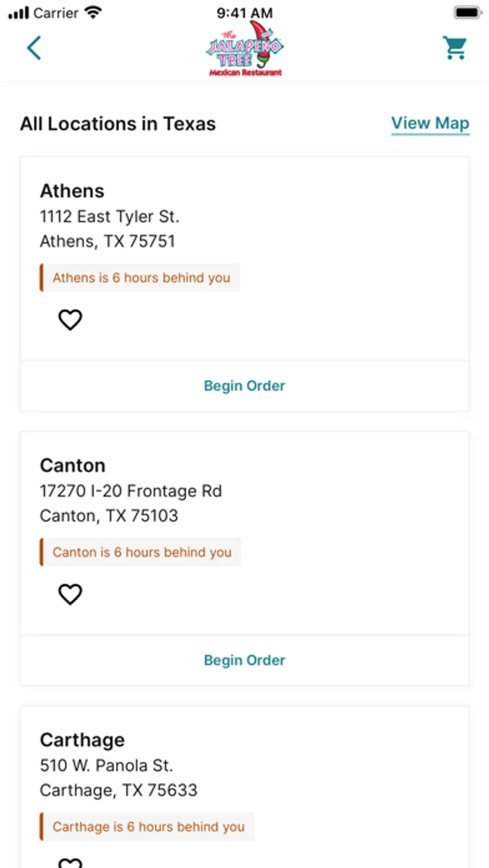This screenshot has width=489, height=868.
Task: Select the Carthage location name
Action: click(82, 740)
